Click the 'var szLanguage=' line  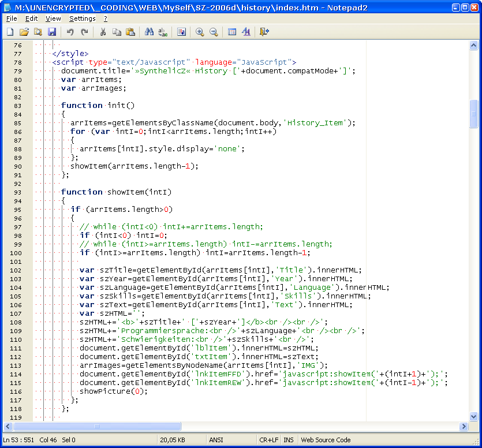[x=234, y=288]
